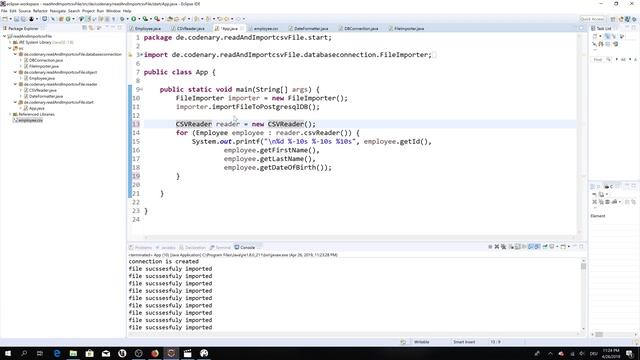Open the Windows Start menu
Screen dimensions: 640x360
(8, 353)
